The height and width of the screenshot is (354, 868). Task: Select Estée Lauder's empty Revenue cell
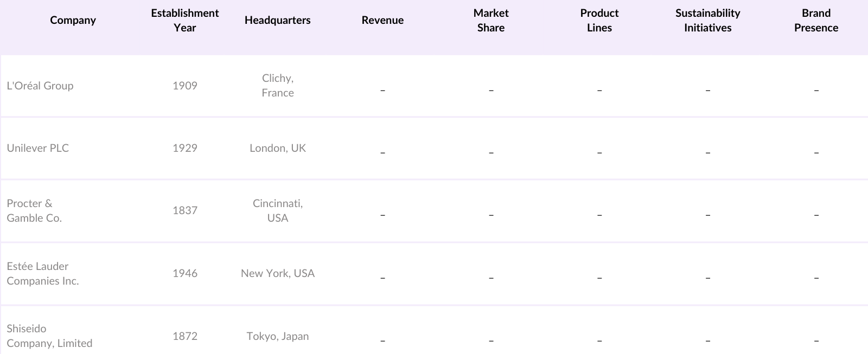coord(382,278)
